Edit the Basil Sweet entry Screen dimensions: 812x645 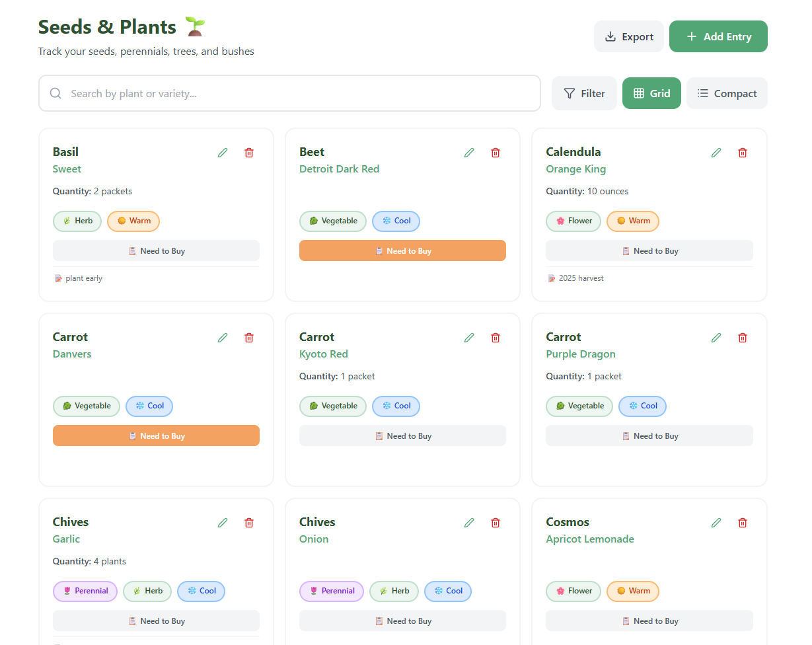(x=223, y=153)
